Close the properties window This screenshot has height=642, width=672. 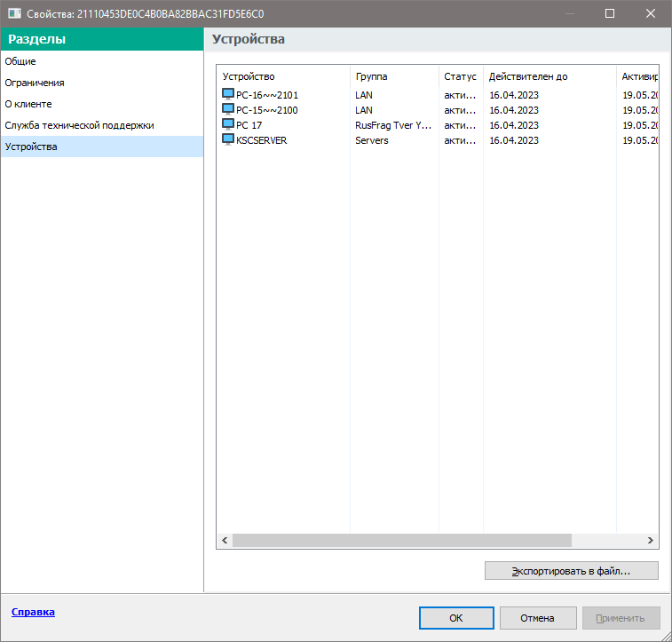(x=651, y=13)
